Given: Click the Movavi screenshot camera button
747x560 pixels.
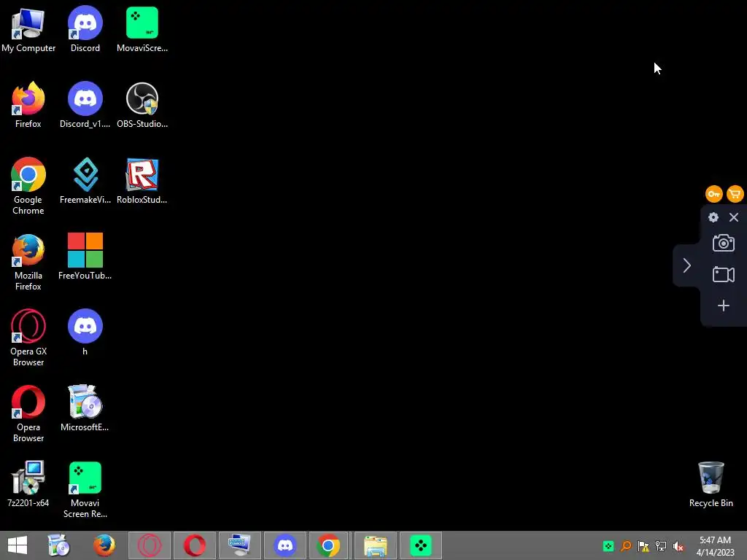Looking at the screenshot, I should pos(723,243).
